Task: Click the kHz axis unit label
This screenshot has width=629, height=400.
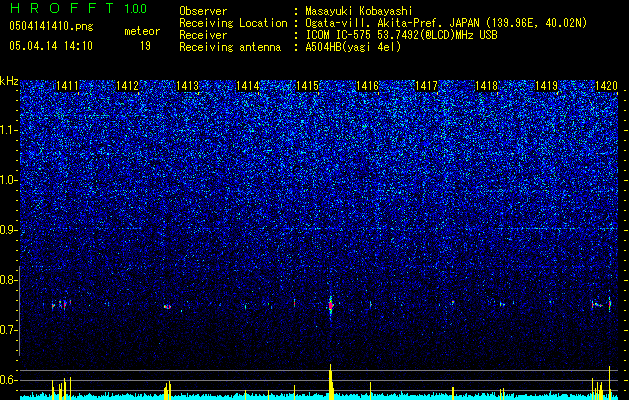Action: 9,81
